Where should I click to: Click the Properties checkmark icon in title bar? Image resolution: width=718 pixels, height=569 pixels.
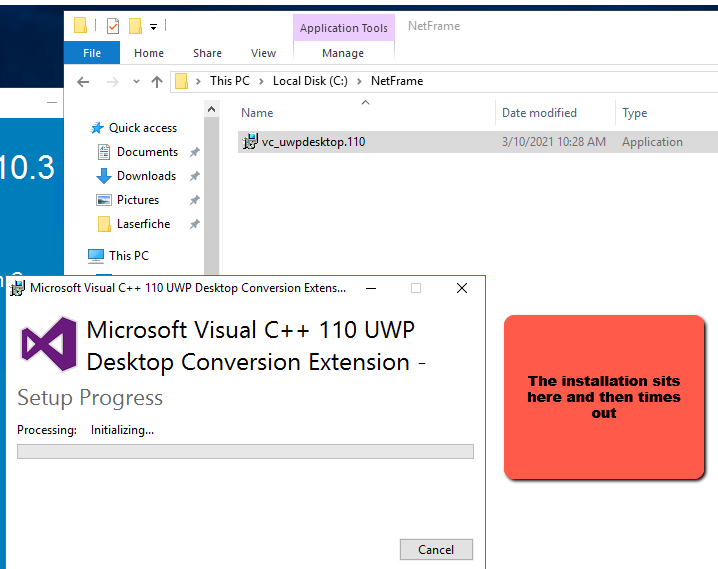113,26
